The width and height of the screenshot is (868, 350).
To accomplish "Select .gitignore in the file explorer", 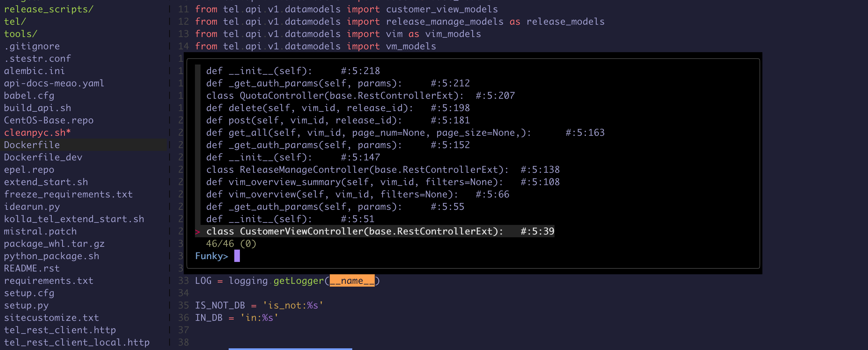I will pyautogui.click(x=32, y=47).
